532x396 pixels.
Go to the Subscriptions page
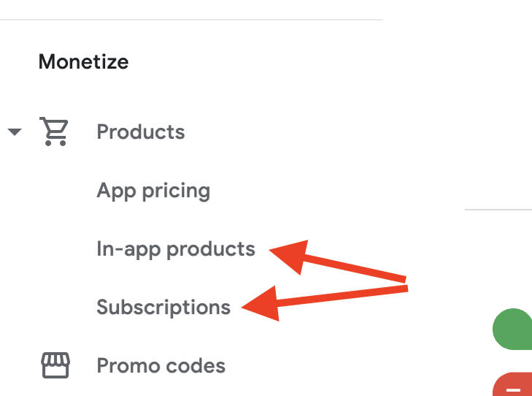[x=163, y=308]
